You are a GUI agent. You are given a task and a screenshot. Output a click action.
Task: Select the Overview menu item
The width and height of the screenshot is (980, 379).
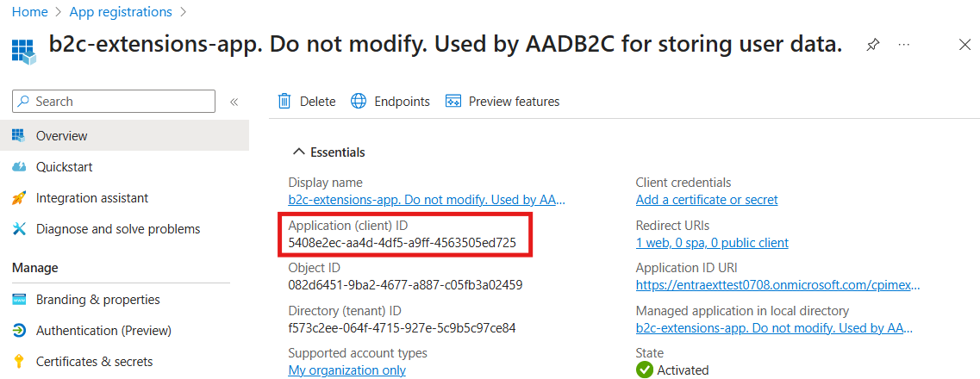124,135
